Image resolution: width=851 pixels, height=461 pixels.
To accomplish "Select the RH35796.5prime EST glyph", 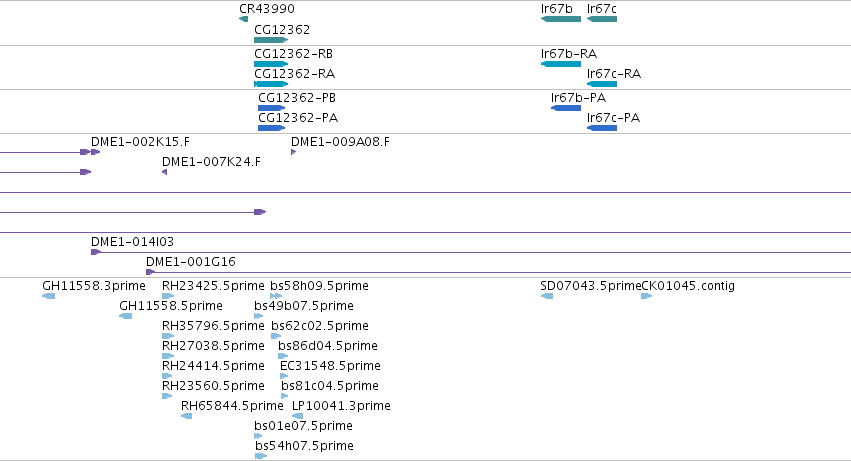I will (x=168, y=336).
